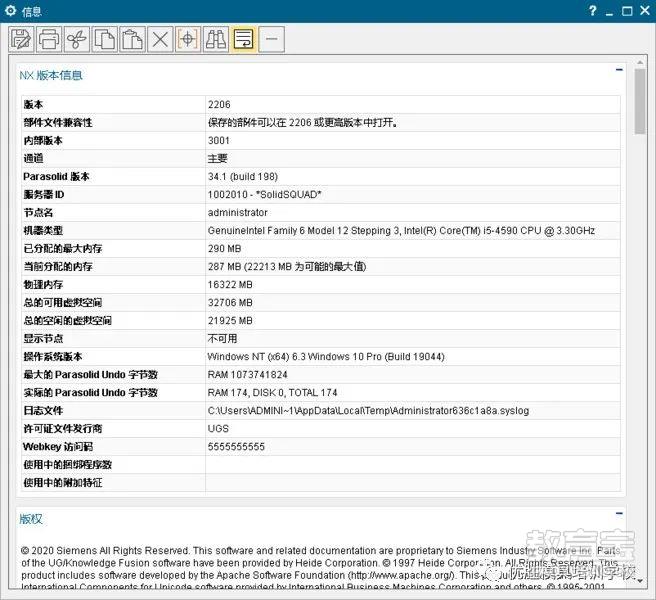Close the 信息 window
Viewport: 656px width, 600px height.
[x=645, y=10]
